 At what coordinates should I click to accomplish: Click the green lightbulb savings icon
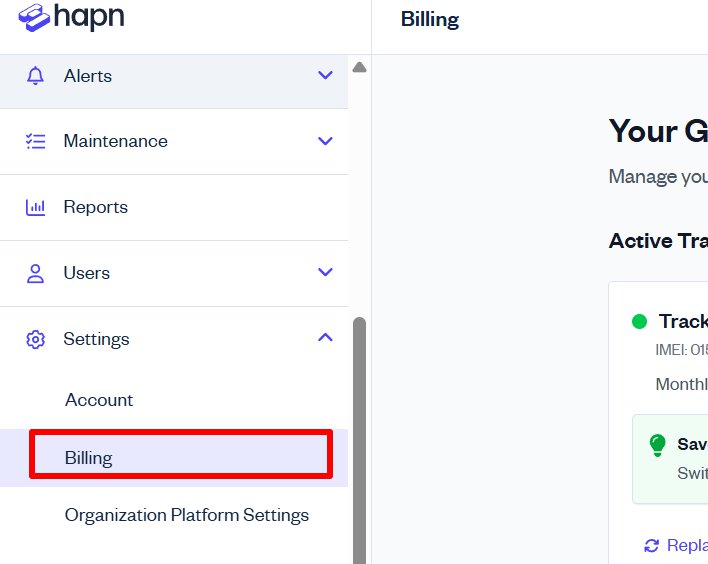657,444
